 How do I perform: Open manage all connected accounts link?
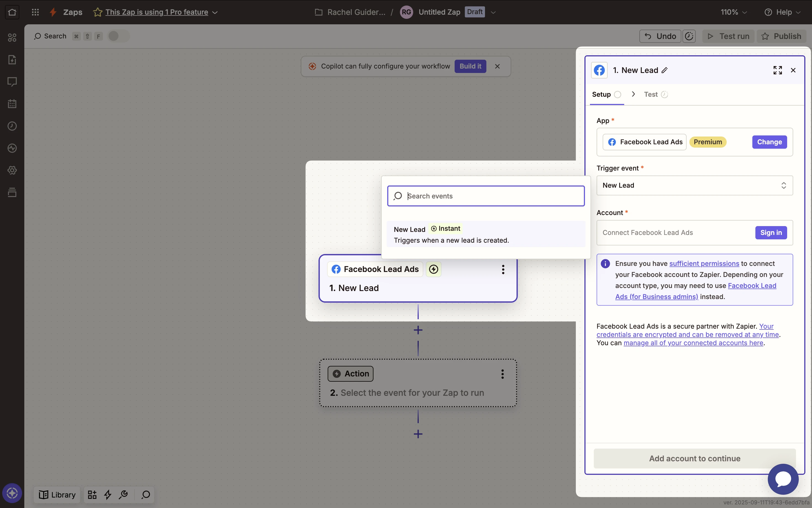click(693, 343)
